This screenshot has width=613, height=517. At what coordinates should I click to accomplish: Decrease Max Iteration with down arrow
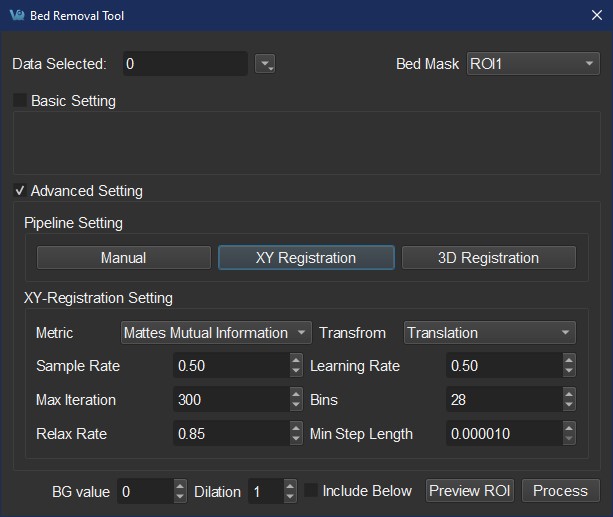296,405
